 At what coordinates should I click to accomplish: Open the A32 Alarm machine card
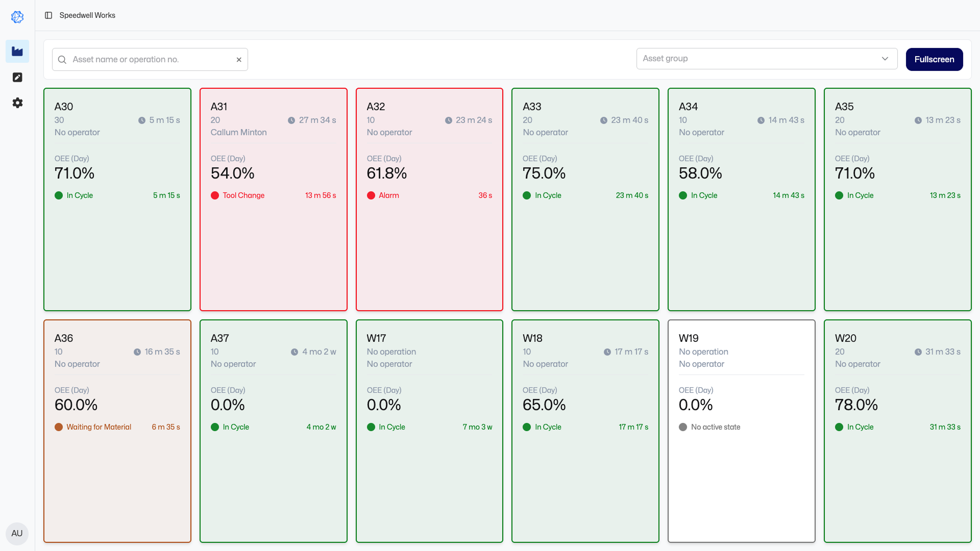pyautogui.click(x=429, y=245)
